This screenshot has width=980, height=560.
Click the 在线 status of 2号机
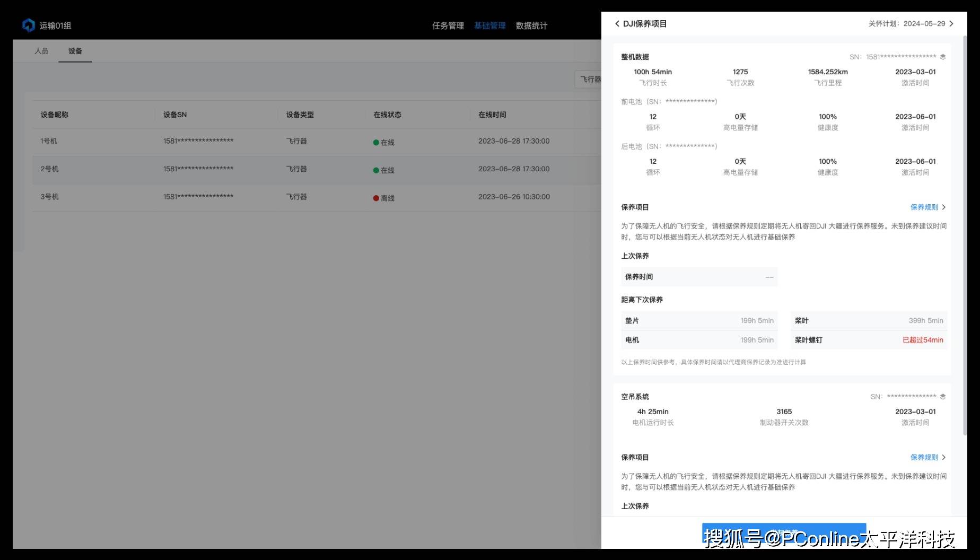[384, 170]
